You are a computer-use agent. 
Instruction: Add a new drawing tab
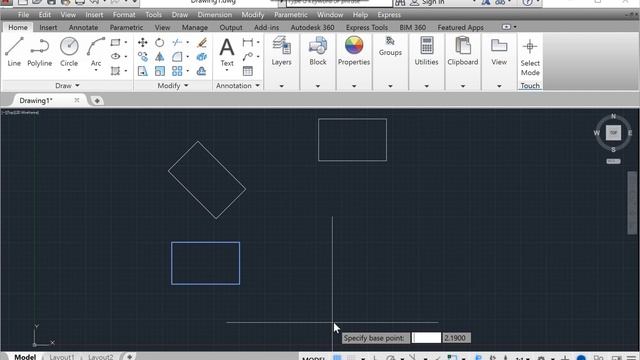click(x=97, y=100)
